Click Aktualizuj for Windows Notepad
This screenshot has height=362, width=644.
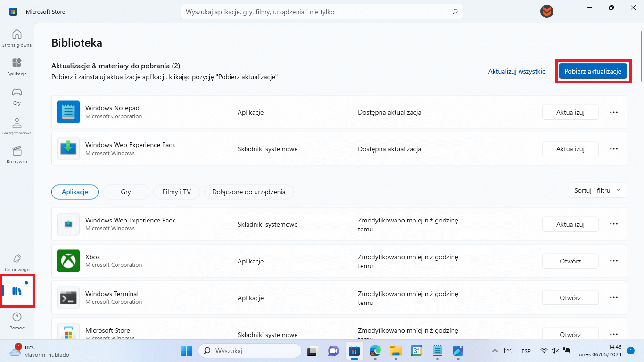570,112
